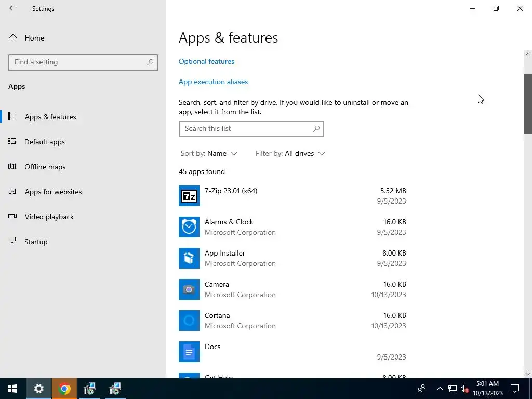Click the network status tray icon
This screenshot has height=399, width=532.
coord(453,389)
